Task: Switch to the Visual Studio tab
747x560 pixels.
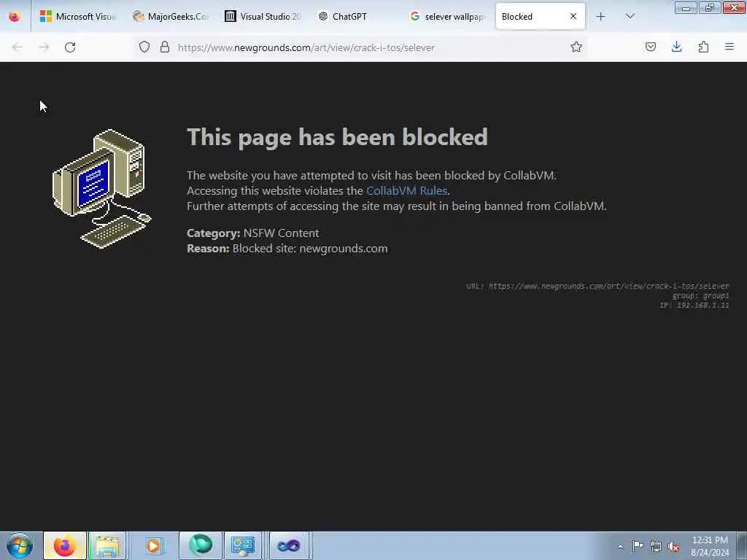Action: coord(263,17)
